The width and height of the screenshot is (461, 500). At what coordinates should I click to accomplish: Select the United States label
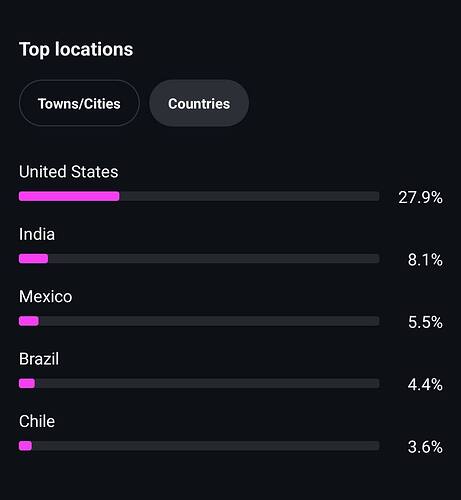coord(68,172)
